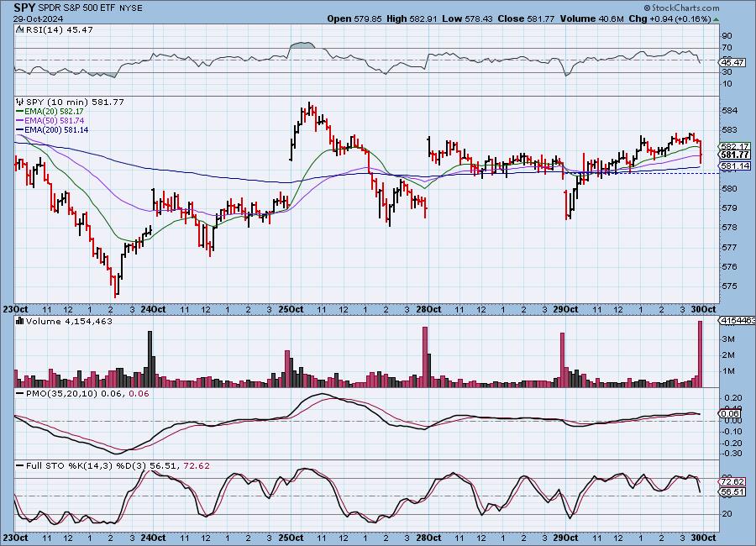Click the RSI(14) 45.47 legend text
This screenshot has height=546, width=756.
pyautogui.click(x=60, y=29)
